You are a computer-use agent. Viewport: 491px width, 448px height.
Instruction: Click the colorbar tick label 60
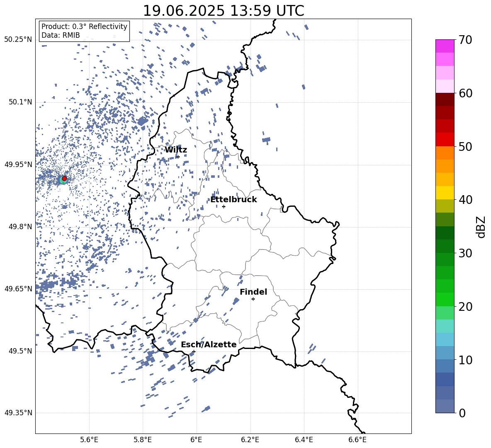tap(465, 93)
